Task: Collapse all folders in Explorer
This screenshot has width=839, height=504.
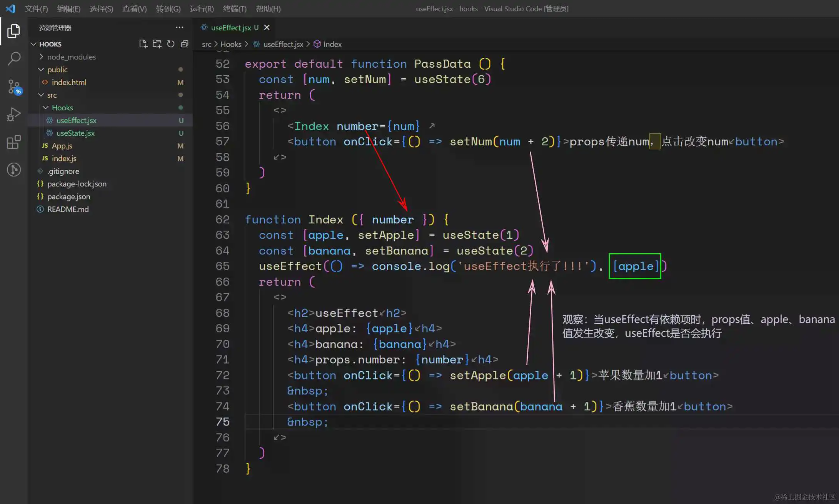Action: coord(185,44)
